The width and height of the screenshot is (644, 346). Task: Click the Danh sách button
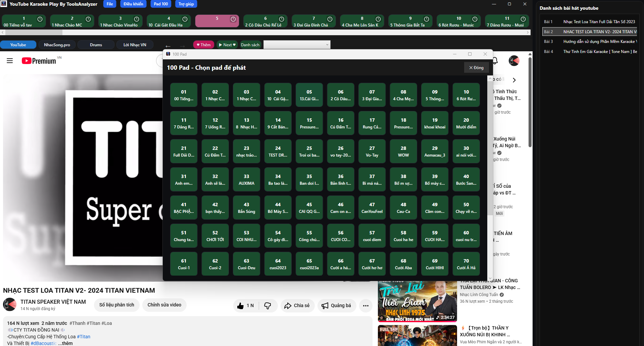click(250, 45)
